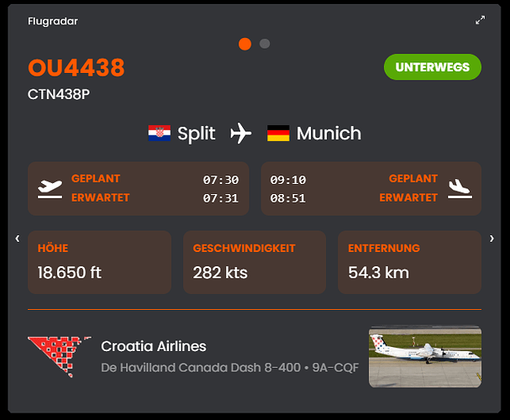This screenshot has width=510, height=420.
Task: Go to previous flight with left chevron
Action: click(x=17, y=239)
